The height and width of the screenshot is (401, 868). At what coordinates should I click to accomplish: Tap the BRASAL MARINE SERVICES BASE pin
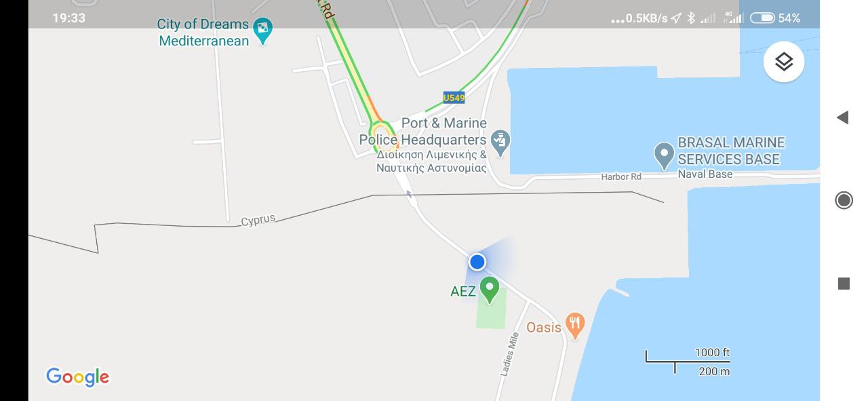(x=664, y=156)
